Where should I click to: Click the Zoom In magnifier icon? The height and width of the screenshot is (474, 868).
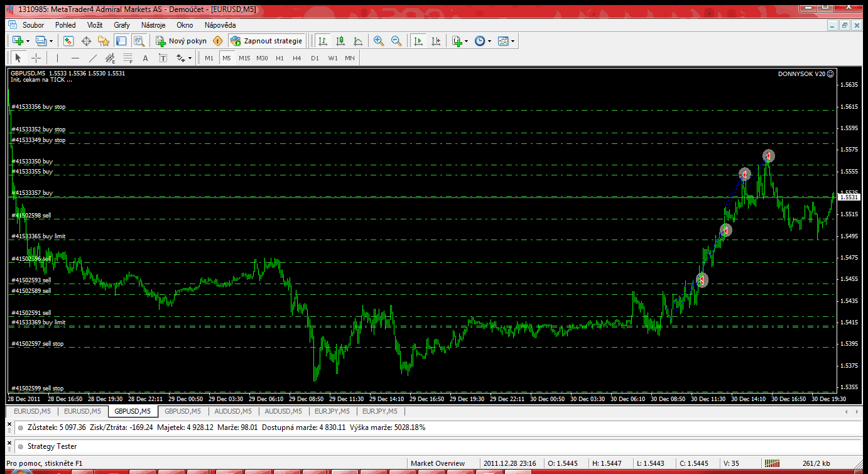click(379, 41)
